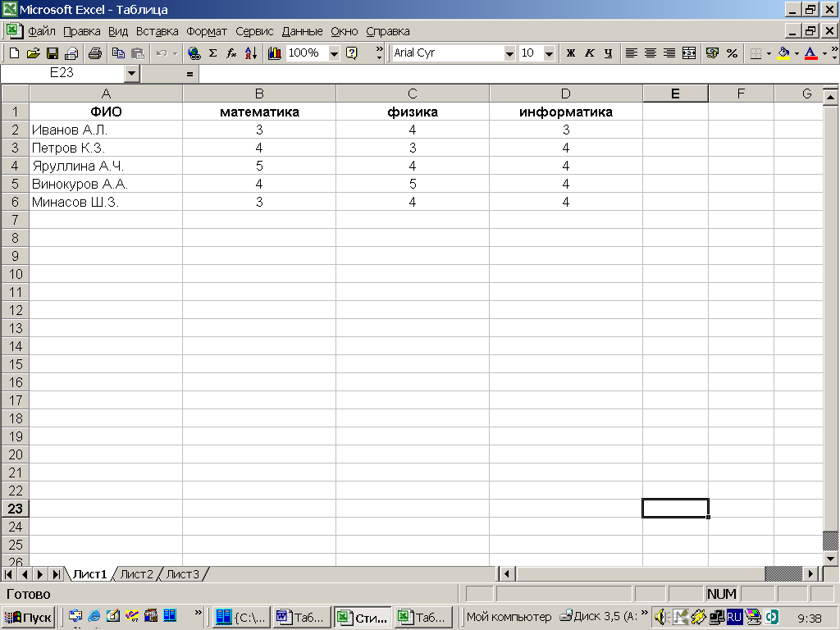Select cell with Яруллина А.Ч.
The image size is (840, 630).
(x=106, y=166)
